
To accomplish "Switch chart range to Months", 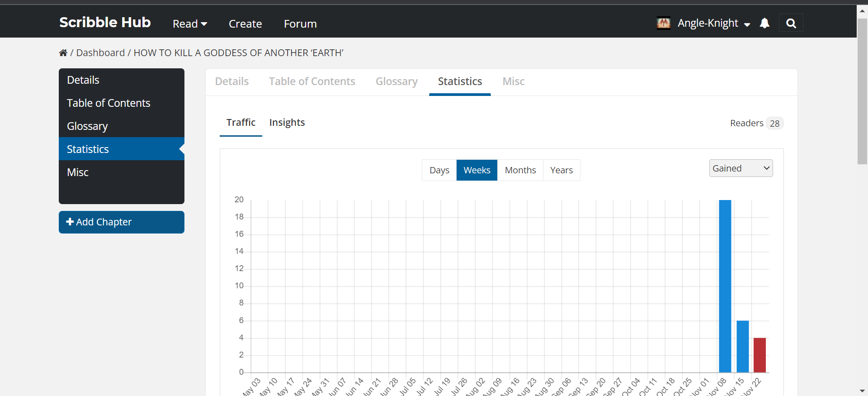I will click(520, 170).
